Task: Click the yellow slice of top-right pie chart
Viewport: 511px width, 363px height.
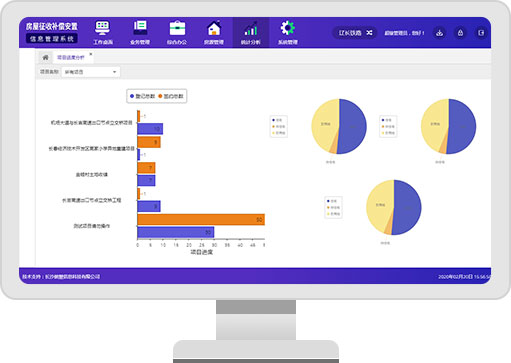Action: pos(434,124)
